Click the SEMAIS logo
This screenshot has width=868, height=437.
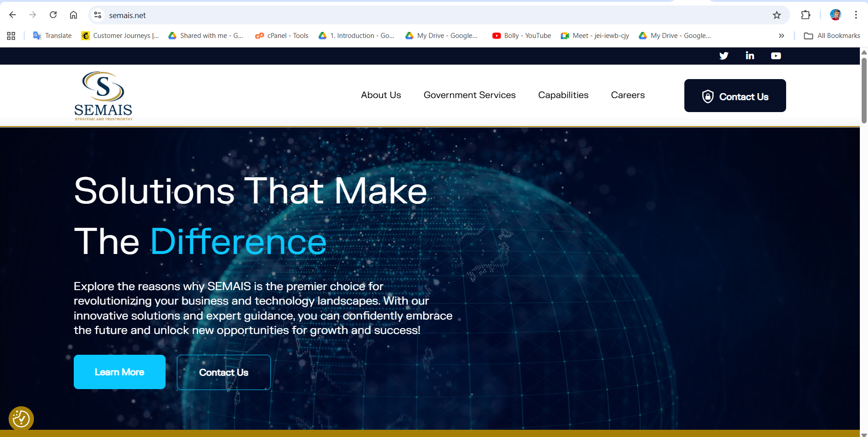point(103,95)
